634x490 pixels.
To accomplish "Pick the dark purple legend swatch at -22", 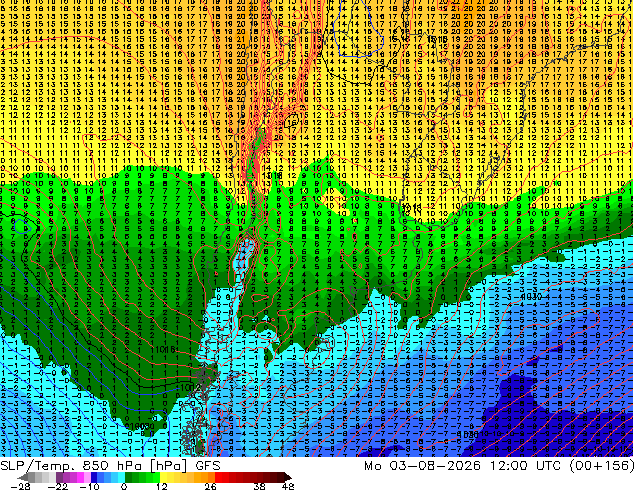I will (x=59, y=477).
